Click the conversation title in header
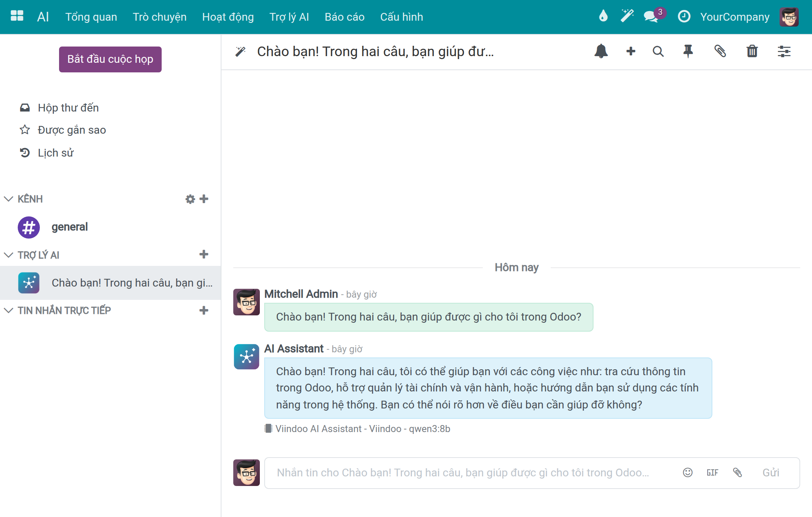The height and width of the screenshot is (517, 812). 375,51
